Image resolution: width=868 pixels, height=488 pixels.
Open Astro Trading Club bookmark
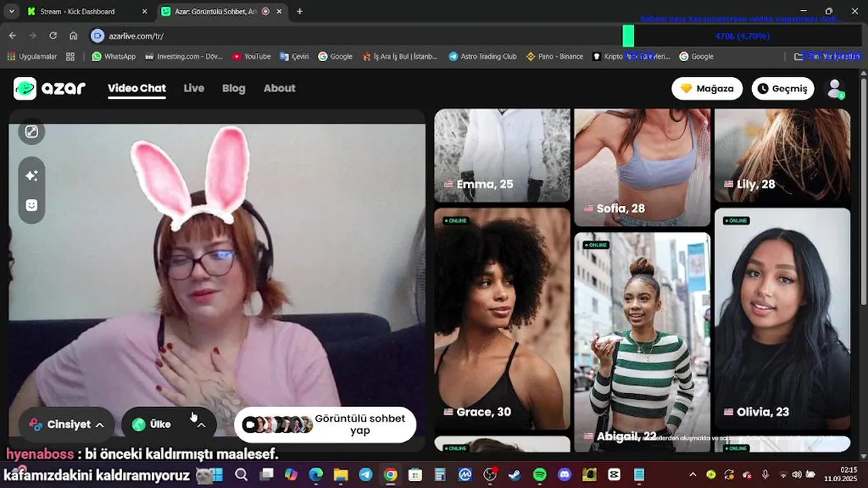pyautogui.click(x=483, y=57)
